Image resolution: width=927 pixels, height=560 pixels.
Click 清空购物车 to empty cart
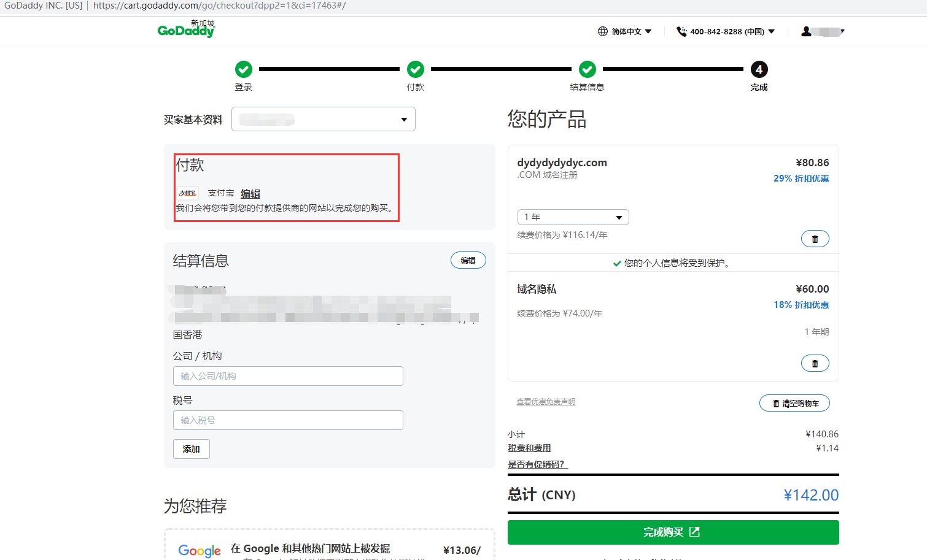(794, 403)
